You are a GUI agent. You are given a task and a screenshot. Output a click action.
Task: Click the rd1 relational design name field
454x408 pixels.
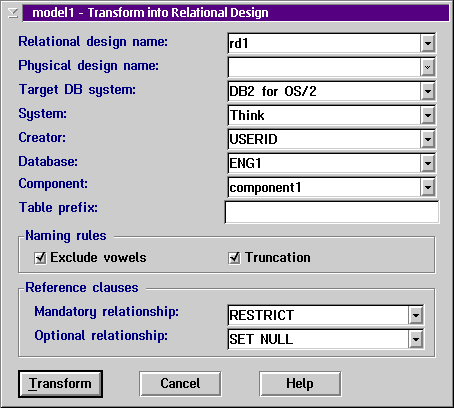tap(324, 43)
